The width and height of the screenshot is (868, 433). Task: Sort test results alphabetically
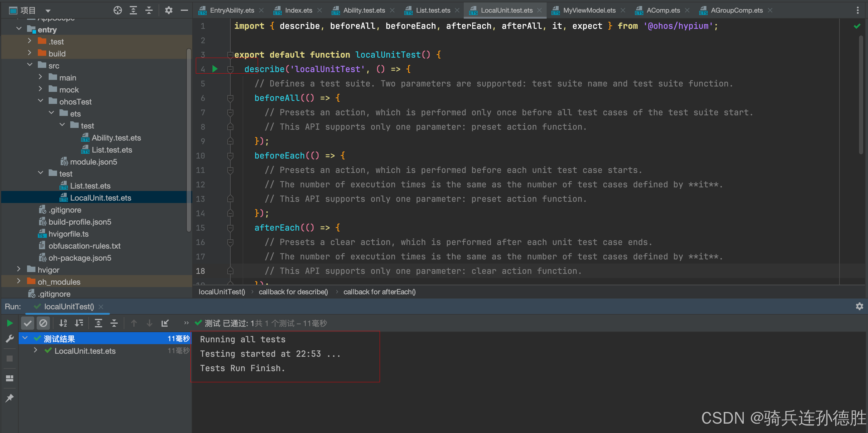(x=63, y=323)
